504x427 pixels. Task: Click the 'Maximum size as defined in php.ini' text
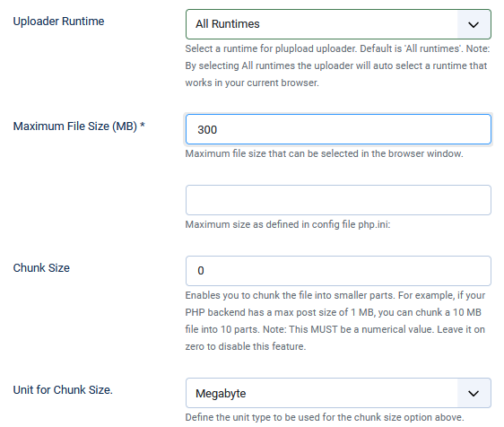click(x=288, y=224)
